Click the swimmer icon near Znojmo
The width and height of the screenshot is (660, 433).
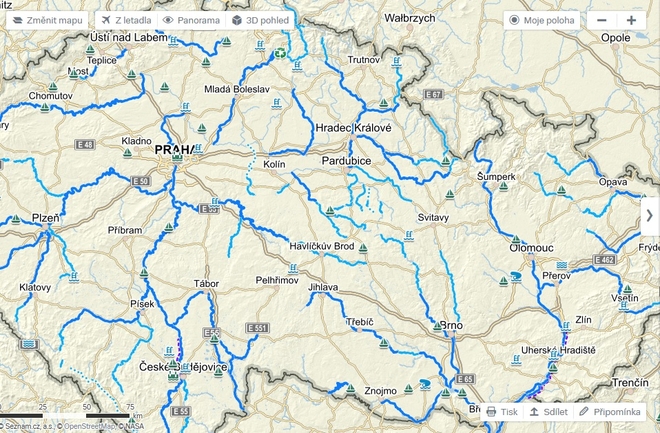tap(425, 384)
